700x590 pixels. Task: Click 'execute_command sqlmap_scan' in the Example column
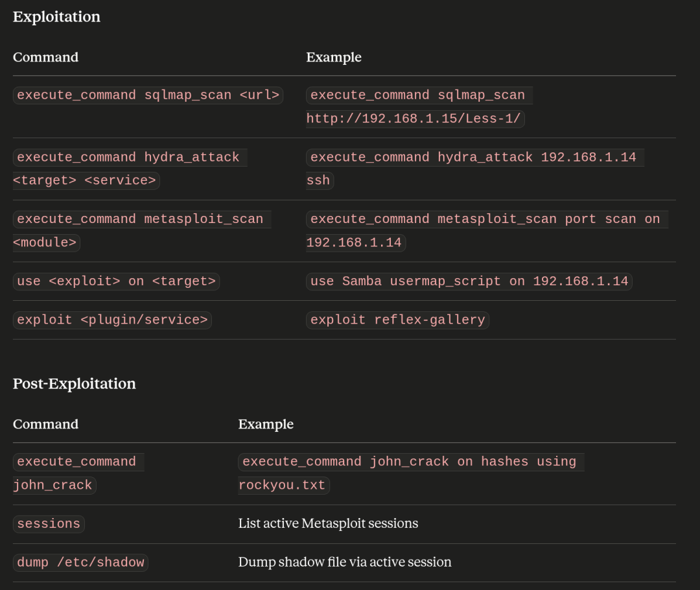419,95
